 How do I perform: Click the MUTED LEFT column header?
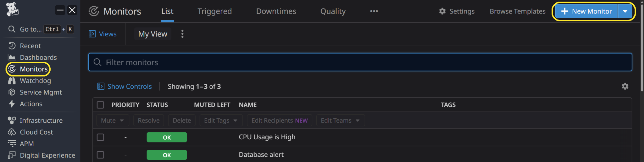click(x=212, y=105)
